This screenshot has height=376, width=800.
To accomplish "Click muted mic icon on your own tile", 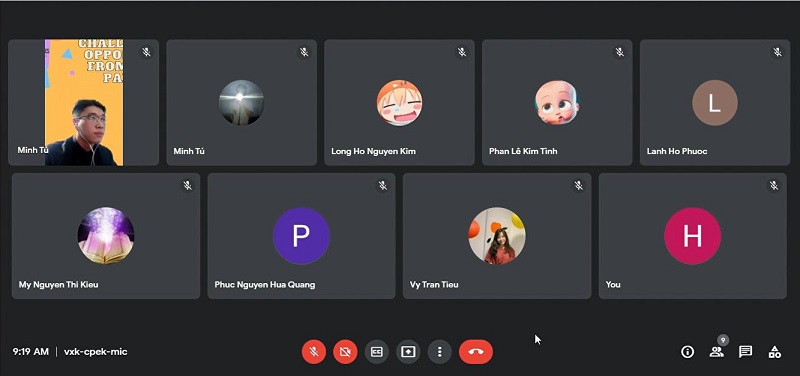I will tap(774, 186).
